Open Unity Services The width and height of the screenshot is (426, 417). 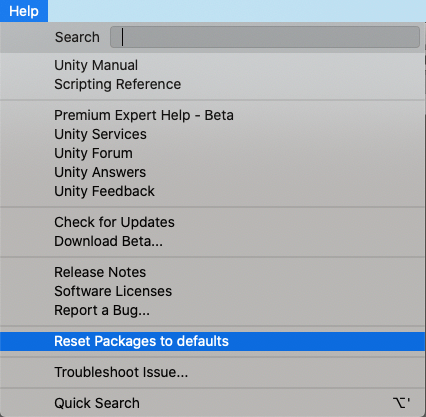[213, 134]
